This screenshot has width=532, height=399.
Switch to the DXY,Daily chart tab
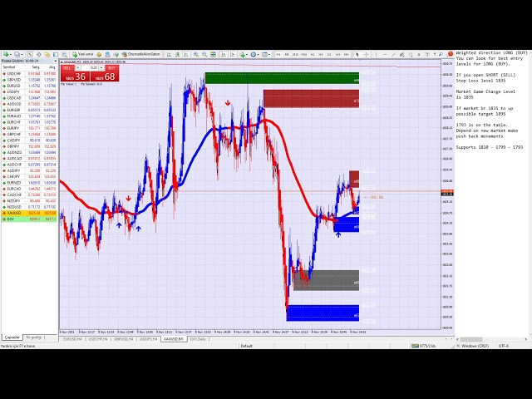click(x=197, y=339)
